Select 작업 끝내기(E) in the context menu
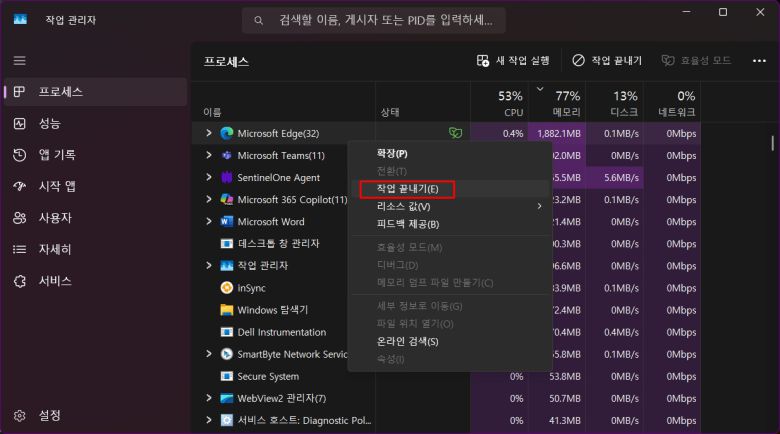 point(407,188)
